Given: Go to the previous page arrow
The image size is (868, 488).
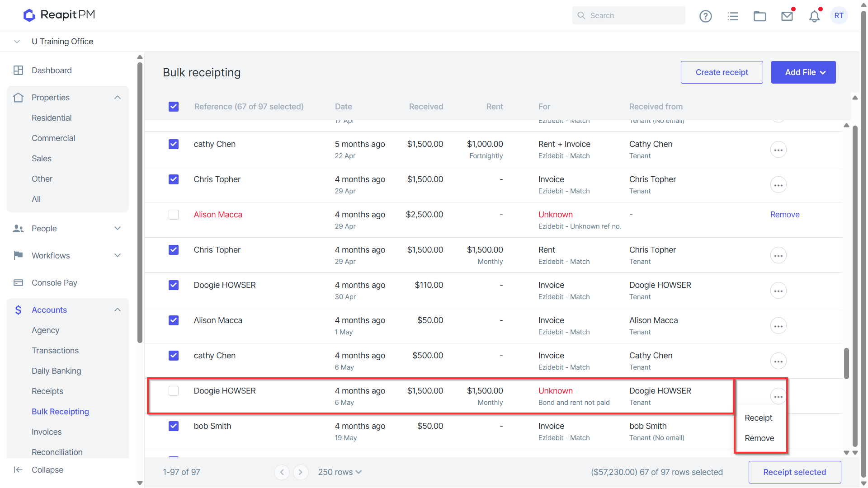Looking at the screenshot, I should [282, 472].
